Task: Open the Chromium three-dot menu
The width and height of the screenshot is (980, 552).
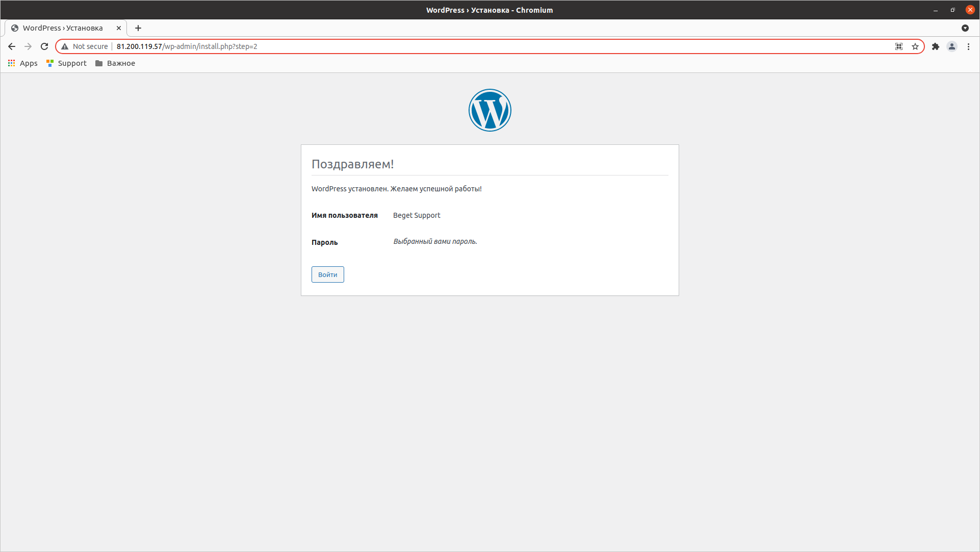Action: point(968,46)
